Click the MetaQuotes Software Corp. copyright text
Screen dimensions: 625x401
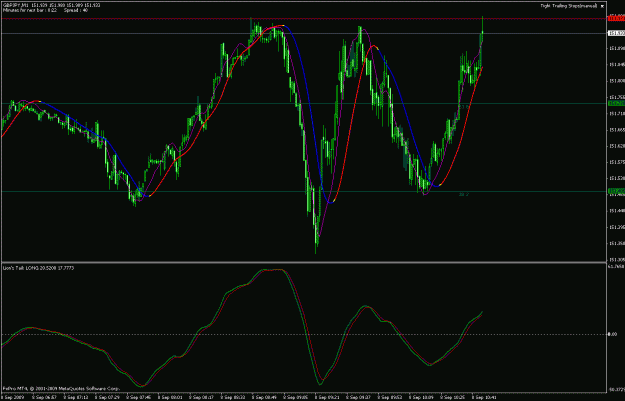coord(62,389)
